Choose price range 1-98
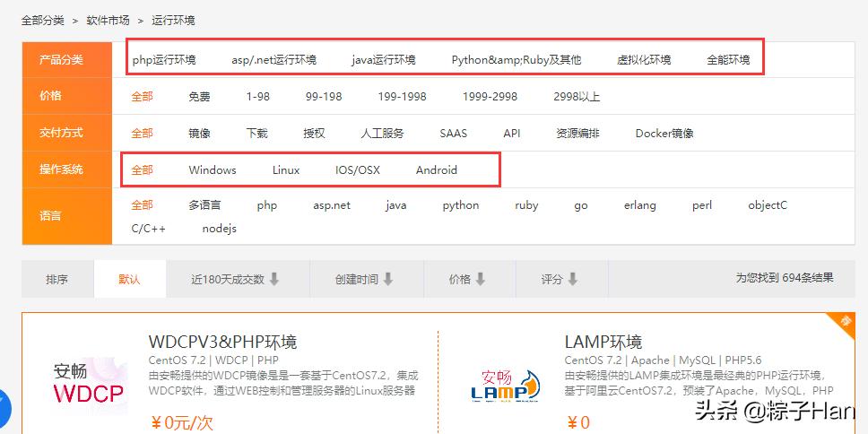868x434 pixels. (x=258, y=96)
